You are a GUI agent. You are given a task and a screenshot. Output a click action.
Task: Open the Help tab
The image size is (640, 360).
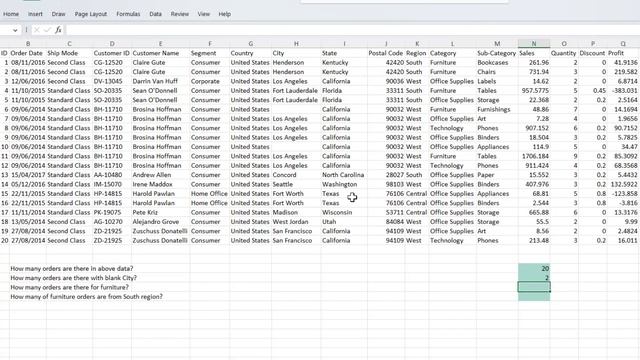[x=224, y=14]
